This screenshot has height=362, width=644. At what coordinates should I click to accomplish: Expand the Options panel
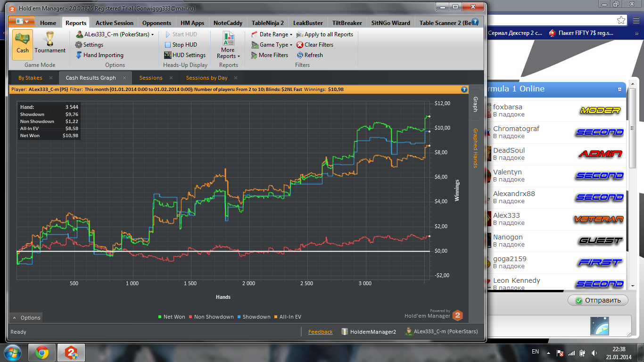[26, 318]
